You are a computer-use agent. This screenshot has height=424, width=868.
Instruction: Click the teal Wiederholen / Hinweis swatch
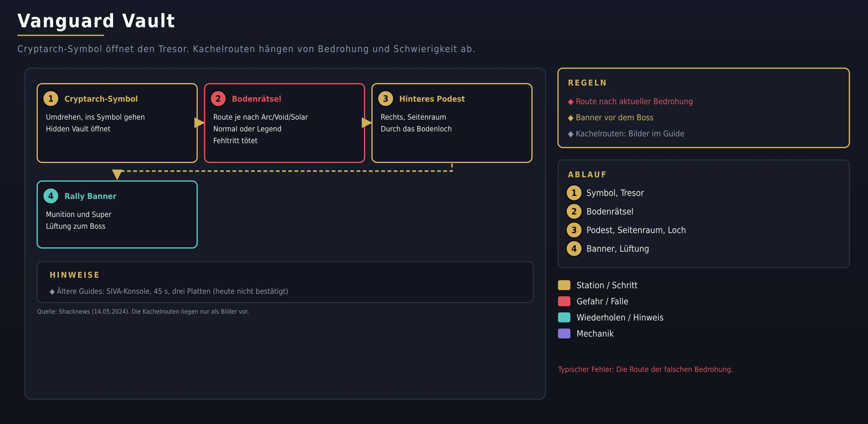tap(564, 317)
